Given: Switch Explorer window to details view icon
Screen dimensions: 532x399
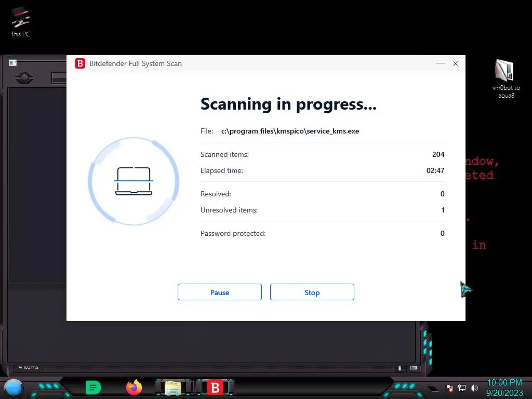Looking at the screenshot, I should coord(401,368).
